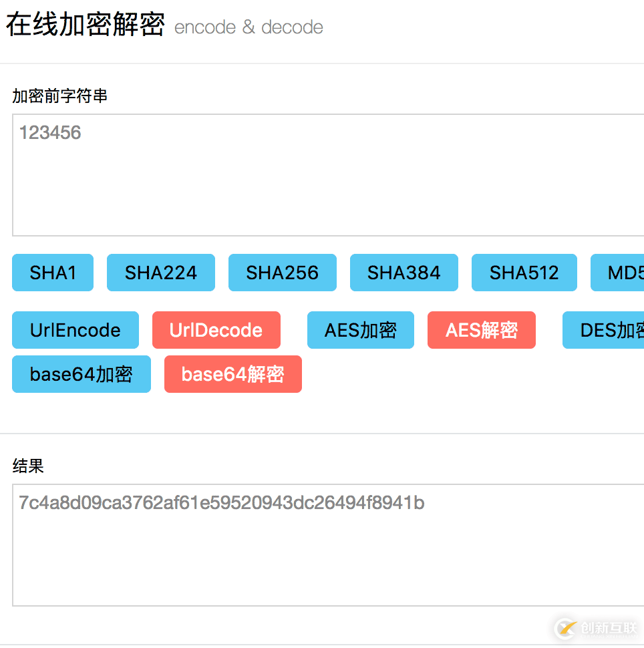
Task: Click inside the 加密前字符串 input textarea
Action: pyautogui.click(x=321, y=174)
